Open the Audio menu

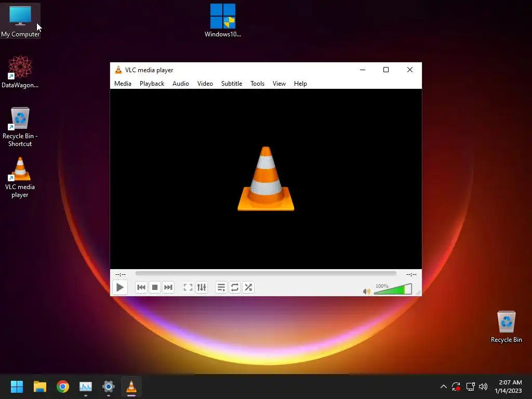point(180,84)
